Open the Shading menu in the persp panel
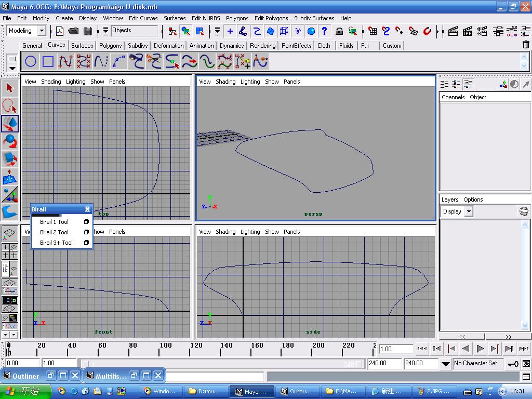This screenshot has height=399, width=532. (225, 82)
